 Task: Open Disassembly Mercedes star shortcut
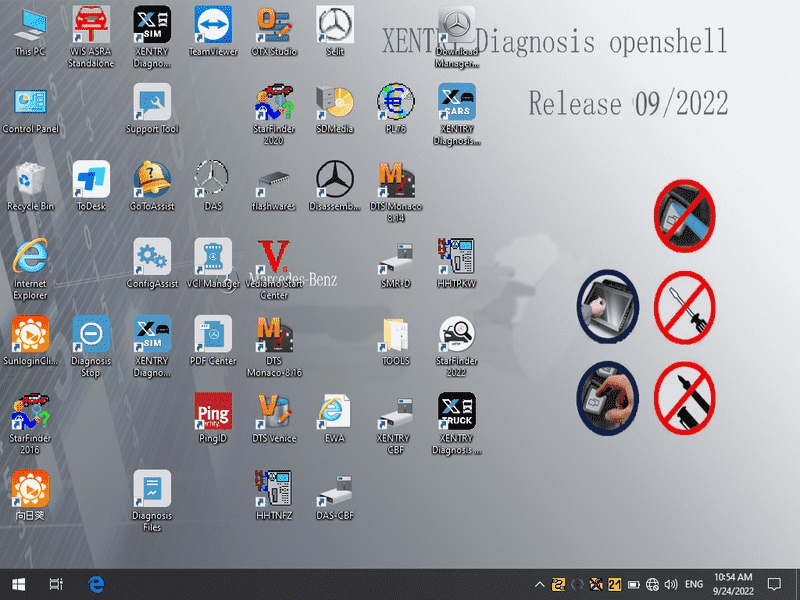point(335,187)
